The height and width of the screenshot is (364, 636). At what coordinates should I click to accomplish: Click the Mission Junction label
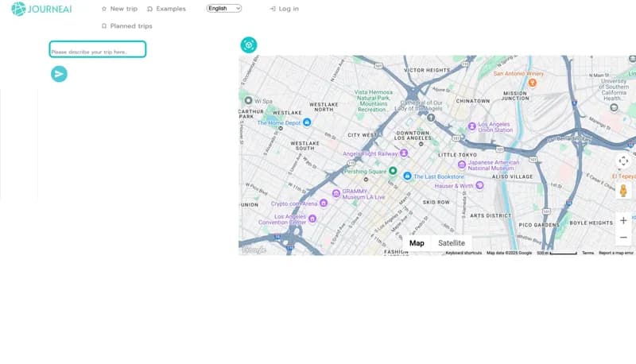click(x=515, y=95)
